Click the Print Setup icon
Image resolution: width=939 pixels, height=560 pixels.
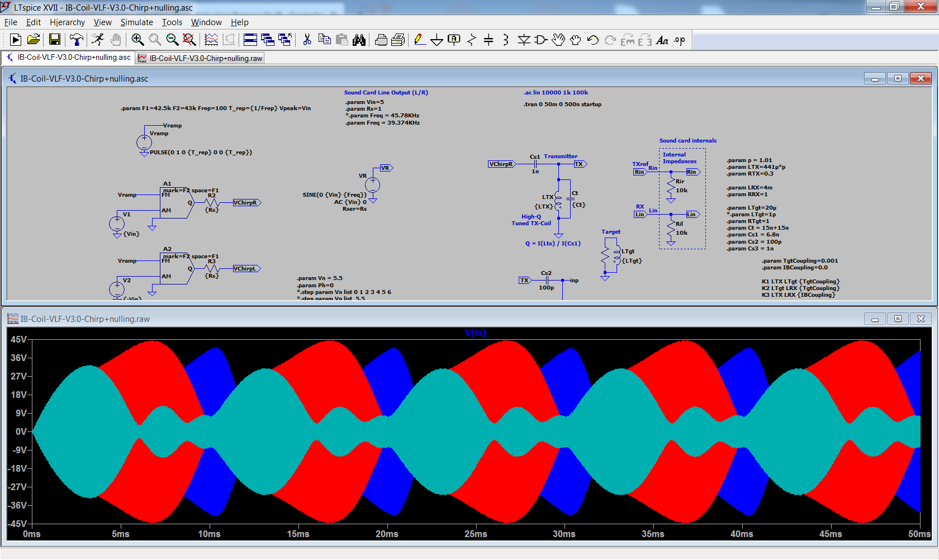click(x=398, y=40)
